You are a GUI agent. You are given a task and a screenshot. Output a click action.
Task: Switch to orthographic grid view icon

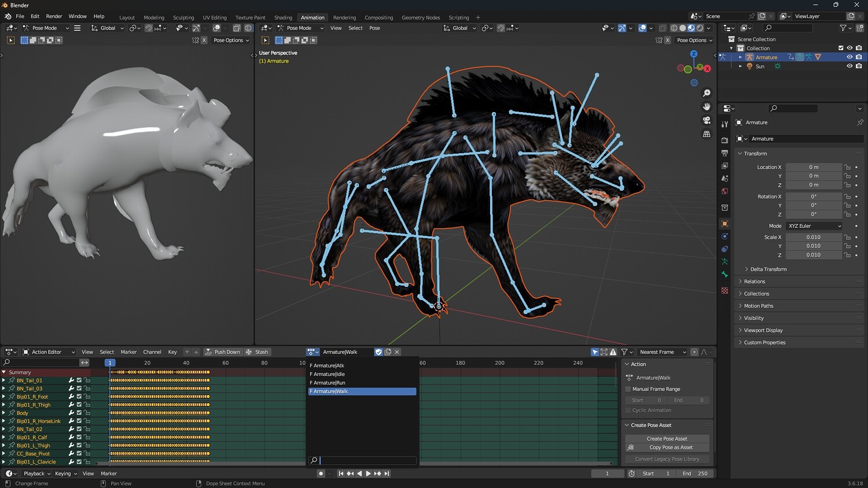(x=707, y=134)
